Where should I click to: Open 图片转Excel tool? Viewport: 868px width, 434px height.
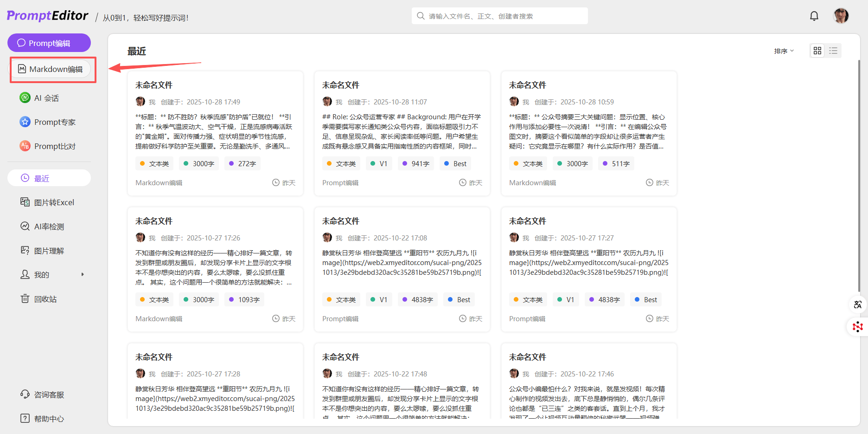pyautogui.click(x=54, y=202)
